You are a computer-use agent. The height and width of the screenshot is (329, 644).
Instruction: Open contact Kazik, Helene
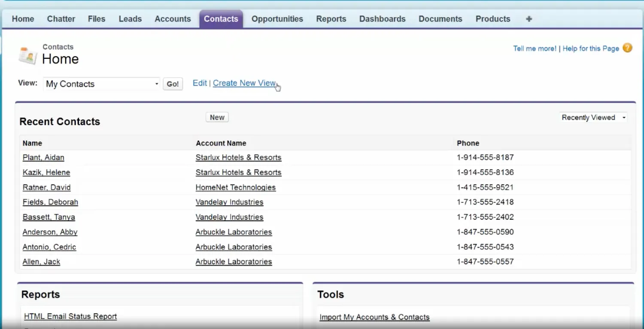click(46, 172)
